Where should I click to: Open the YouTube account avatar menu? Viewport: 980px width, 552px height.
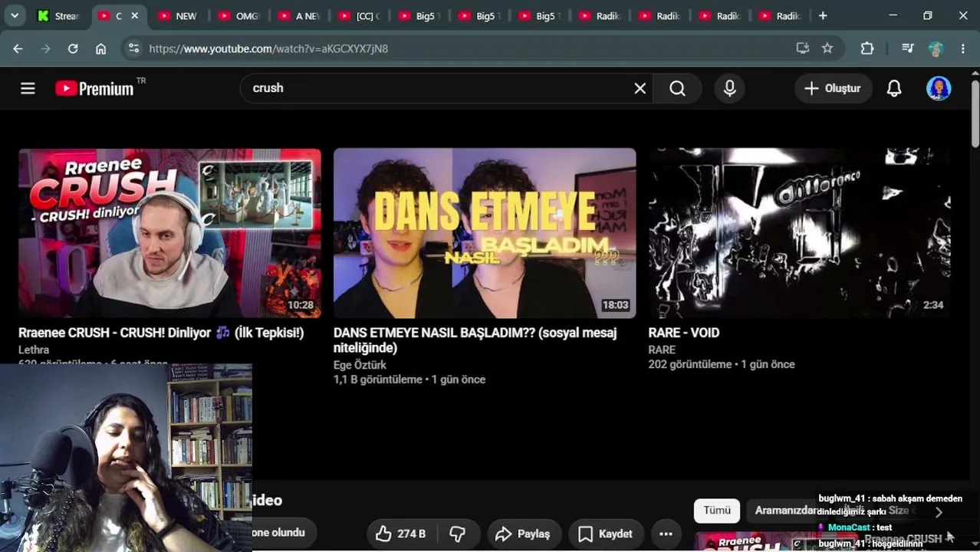pos(939,88)
